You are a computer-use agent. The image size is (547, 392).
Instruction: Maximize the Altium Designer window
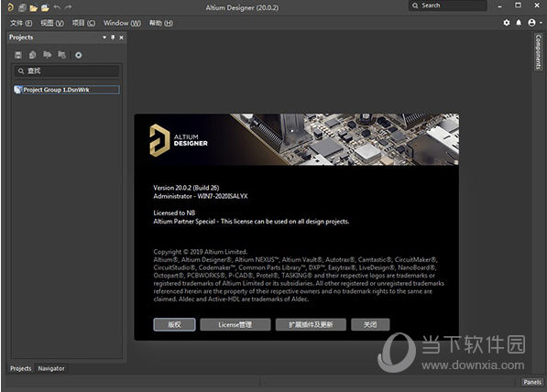click(518, 5)
